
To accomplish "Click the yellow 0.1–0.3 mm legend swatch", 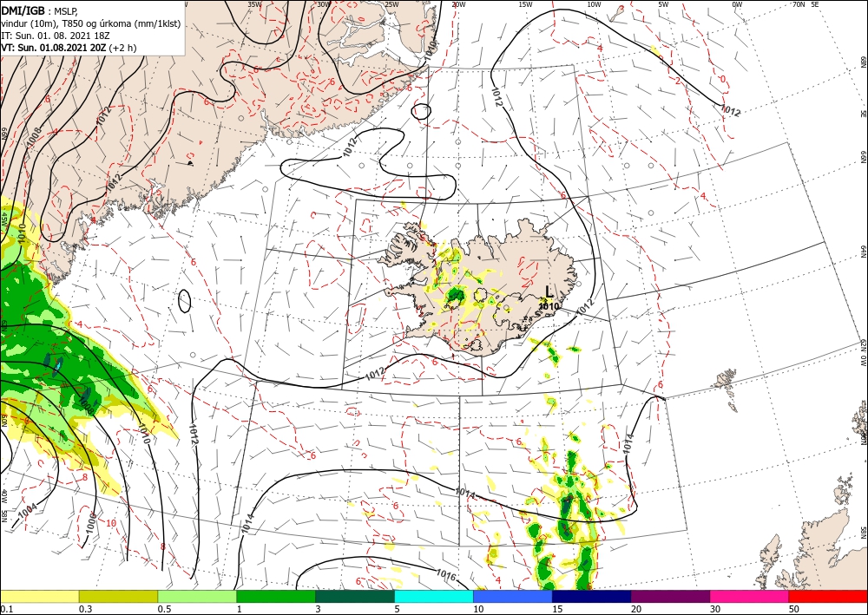I will 39,596.
